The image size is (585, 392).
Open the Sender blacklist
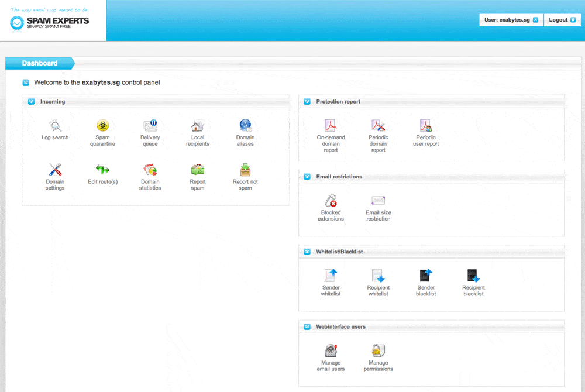tap(426, 283)
